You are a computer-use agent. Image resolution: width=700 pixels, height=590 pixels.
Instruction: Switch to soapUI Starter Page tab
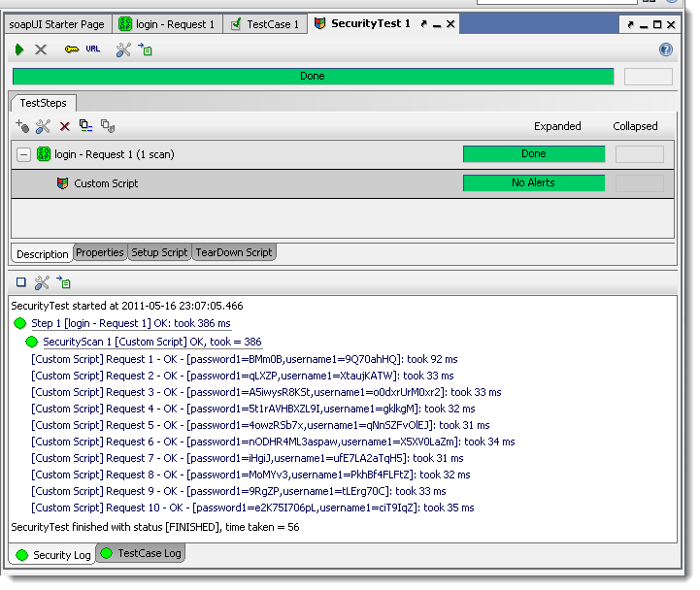tap(56, 24)
